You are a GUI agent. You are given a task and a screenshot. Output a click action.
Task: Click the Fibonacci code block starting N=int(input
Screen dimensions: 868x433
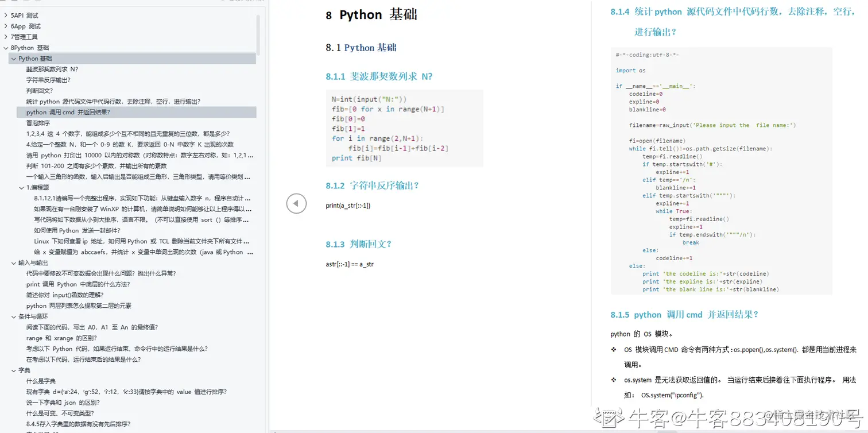(x=404, y=128)
